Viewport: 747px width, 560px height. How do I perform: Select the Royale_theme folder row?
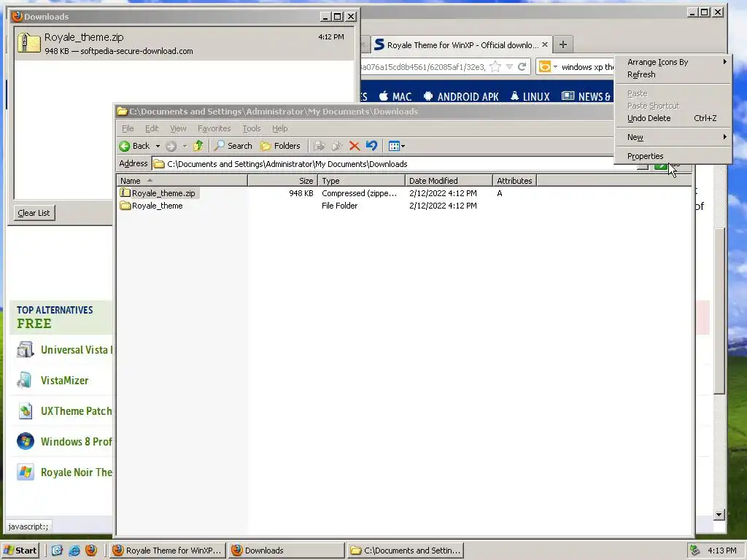click(x=158, y=206)
